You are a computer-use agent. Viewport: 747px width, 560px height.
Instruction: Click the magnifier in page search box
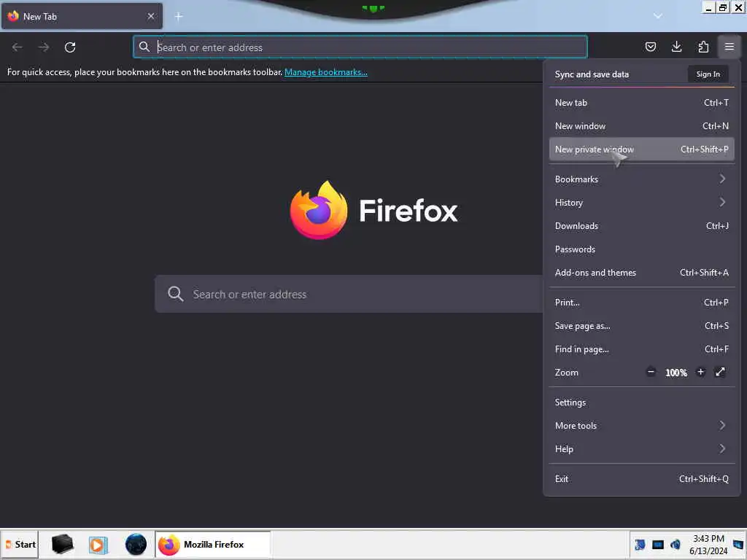[175, 294]
